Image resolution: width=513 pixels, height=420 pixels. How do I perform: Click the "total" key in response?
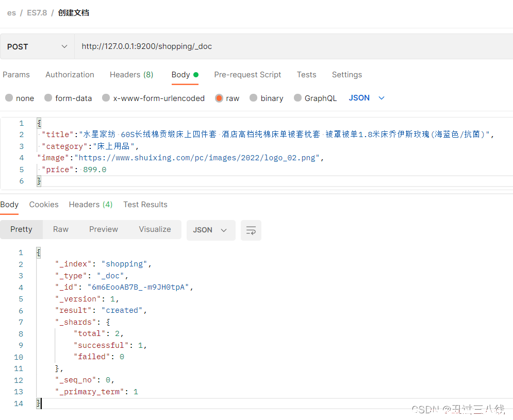89,333
